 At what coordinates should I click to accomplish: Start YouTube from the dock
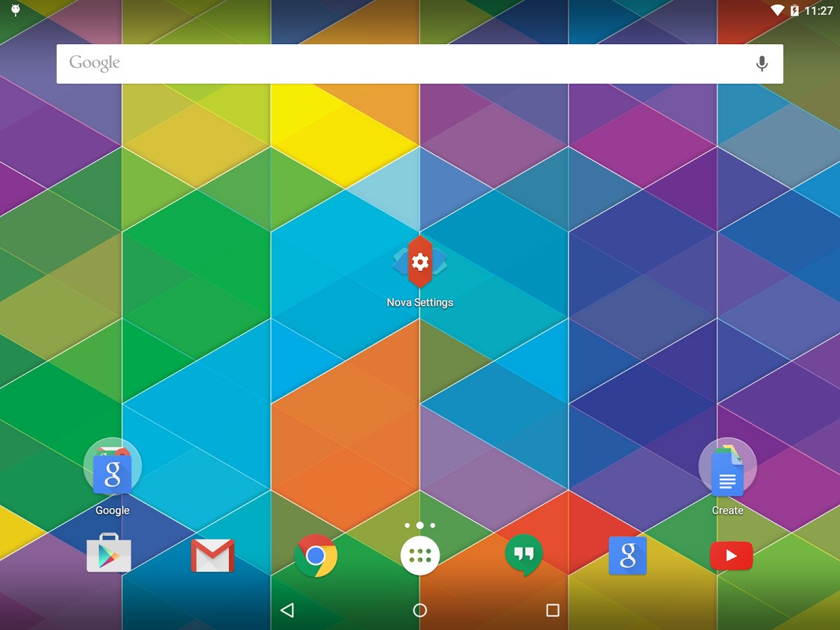point(731,555)
